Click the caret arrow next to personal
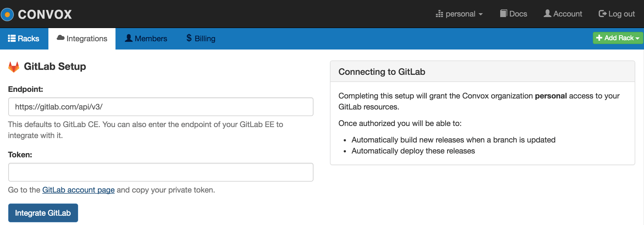This screenshot has height=225, width=644. (481, 14)
